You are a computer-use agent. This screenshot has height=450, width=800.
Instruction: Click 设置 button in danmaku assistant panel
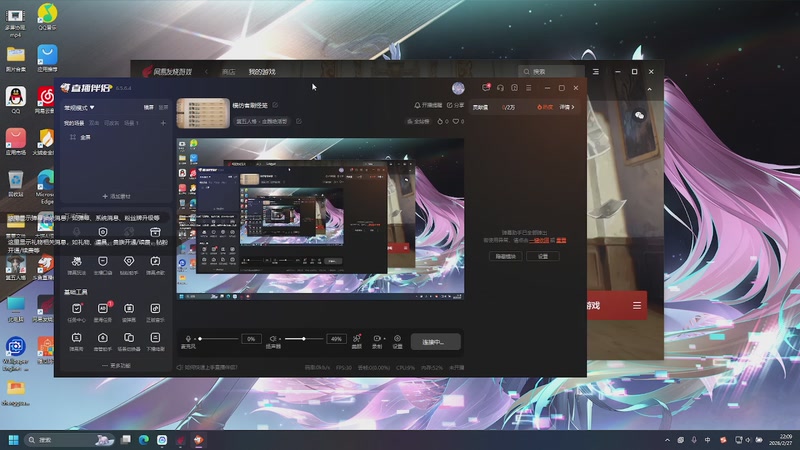click(543, 256)
